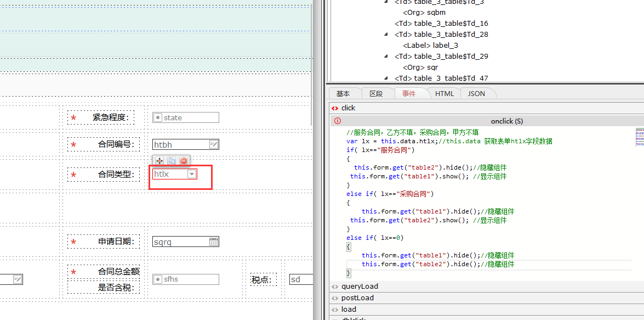The image size is (644, 320).
Task: Click the edit icon inside htbh field
Action: (214, 144)
